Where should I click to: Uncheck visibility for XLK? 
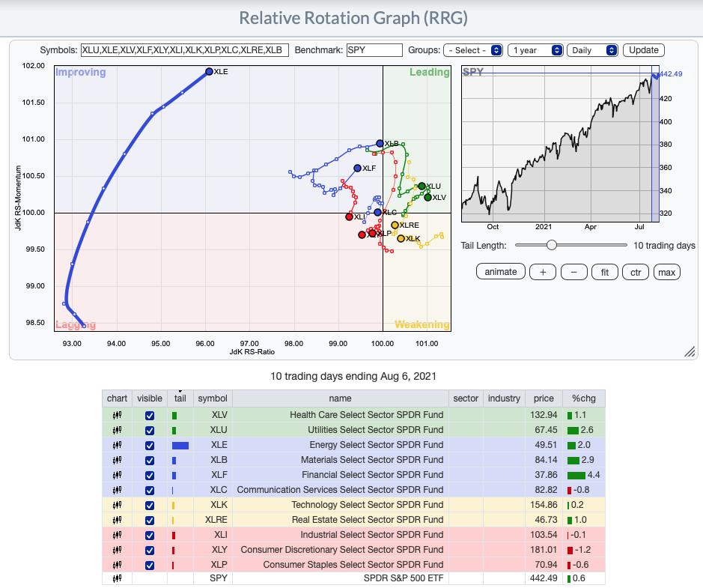pyautogui.click(x=150, y=506)
